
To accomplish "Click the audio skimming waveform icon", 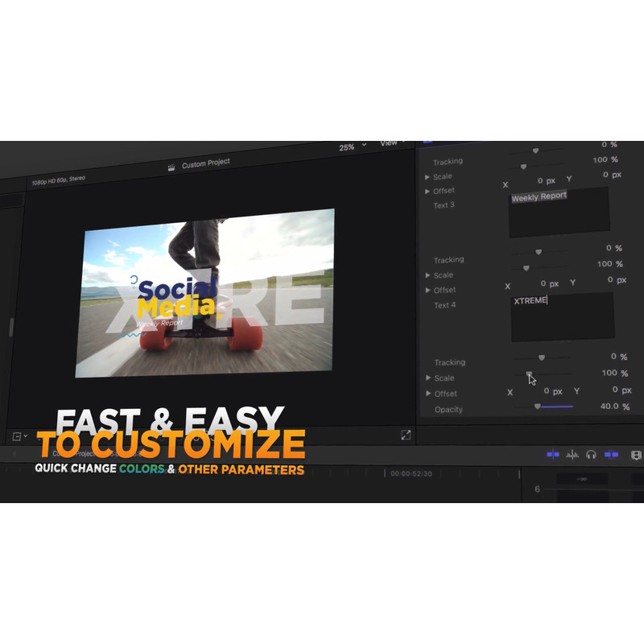I will coord(572,455).
